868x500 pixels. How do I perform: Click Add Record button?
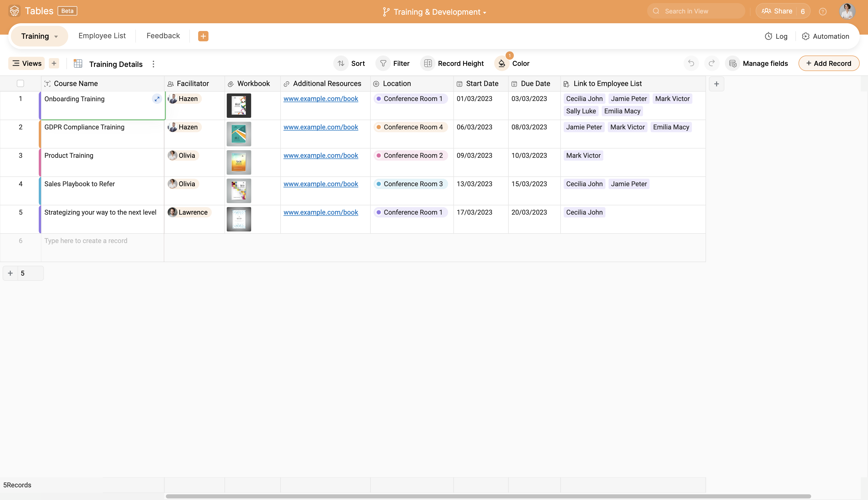click(829, 63)
